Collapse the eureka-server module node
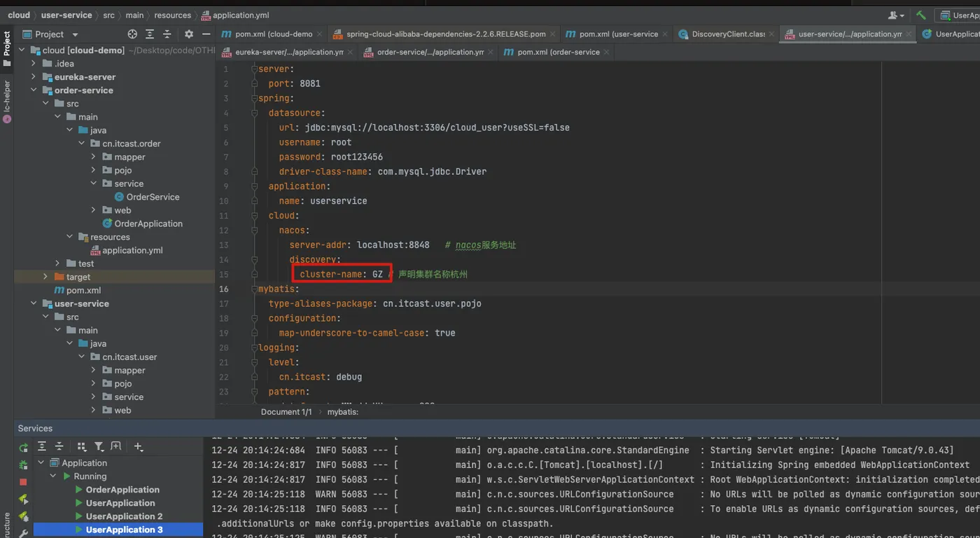The height and width of the screenshot is (538, 980). 34,77
